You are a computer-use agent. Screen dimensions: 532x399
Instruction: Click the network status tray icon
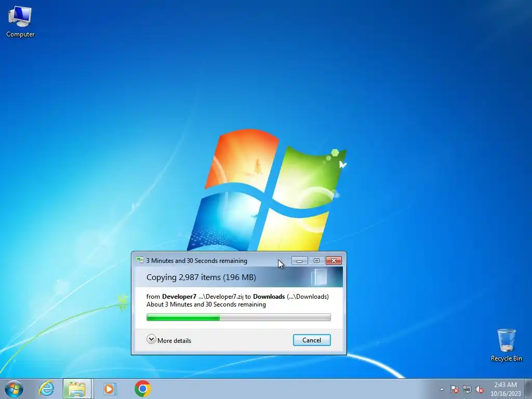pyautogui.click(x=467, y=389)
